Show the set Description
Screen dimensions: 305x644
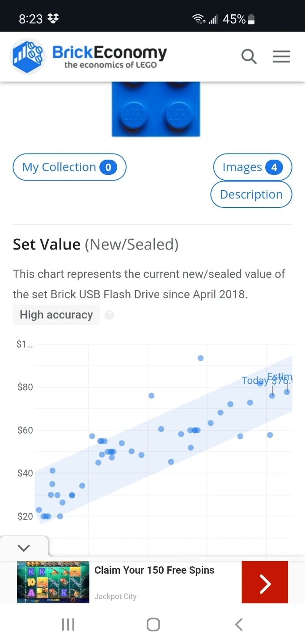(x=251, y=195)
